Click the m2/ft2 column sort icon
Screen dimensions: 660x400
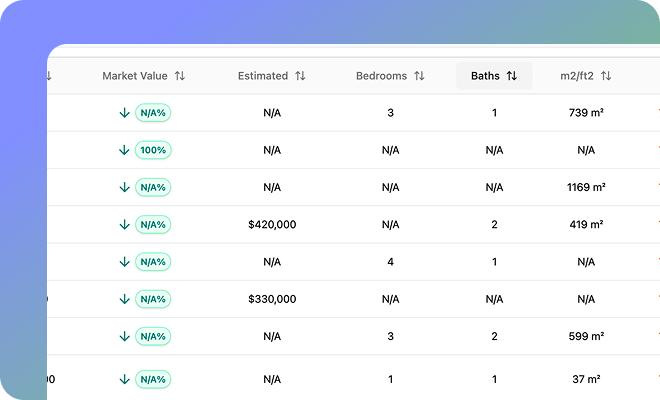[x=606, y=76]
